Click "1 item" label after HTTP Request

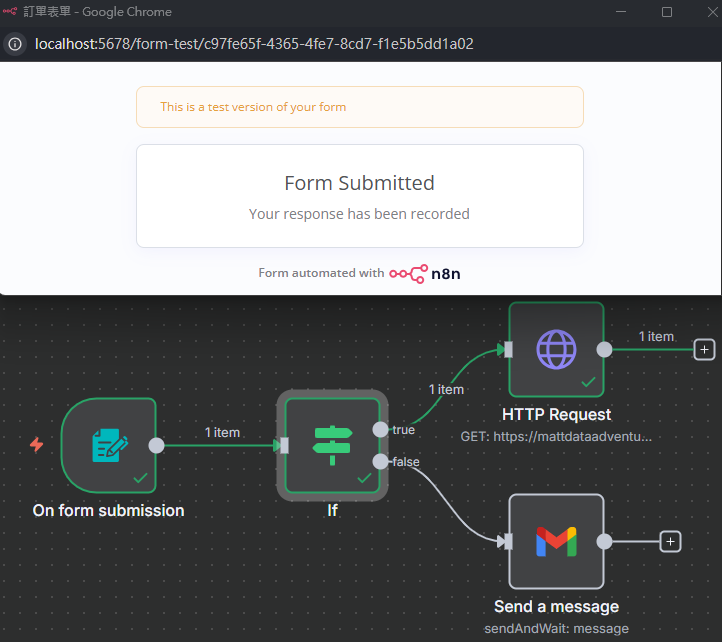click(656, 336)
